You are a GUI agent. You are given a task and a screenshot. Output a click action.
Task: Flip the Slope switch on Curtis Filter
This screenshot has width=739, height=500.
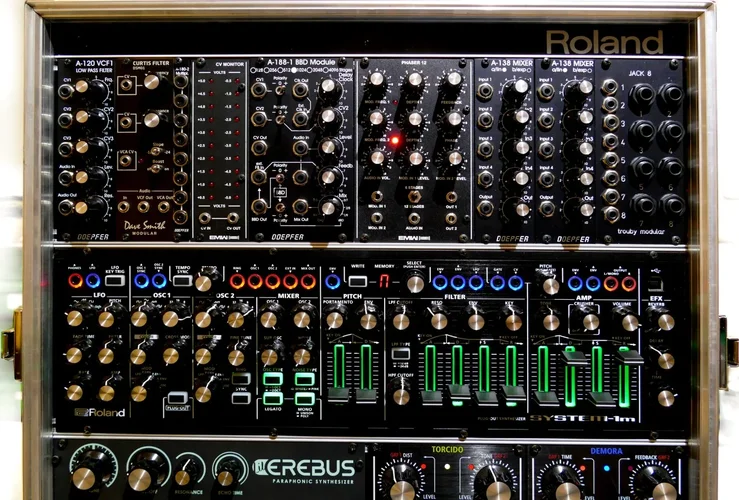pos(155,151)
